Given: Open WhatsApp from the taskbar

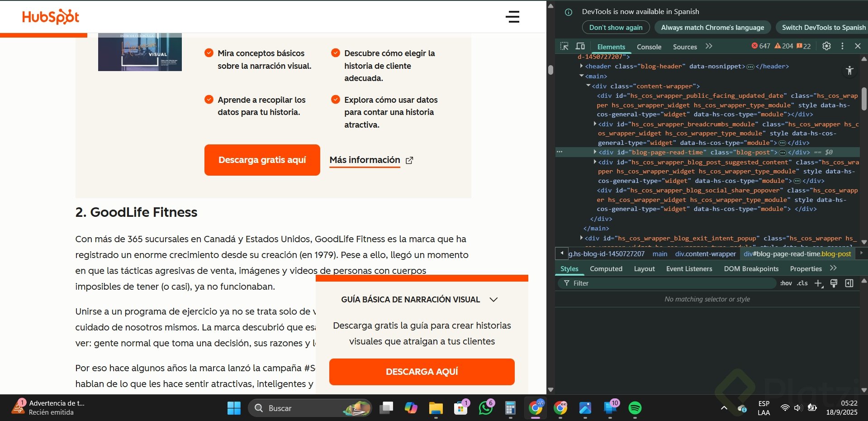Looking at the screenshot, I should coord(486,408).
